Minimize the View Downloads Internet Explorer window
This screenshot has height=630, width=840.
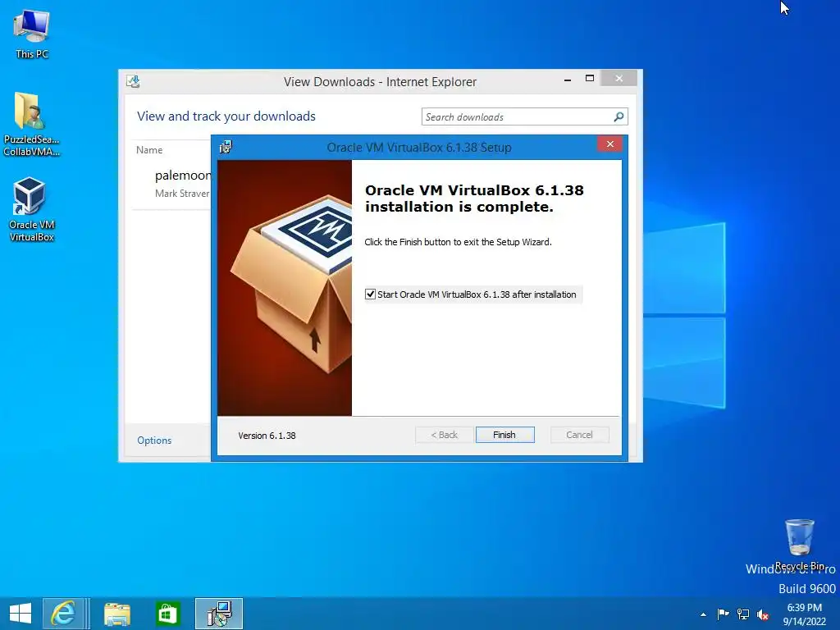click(568, 80)
